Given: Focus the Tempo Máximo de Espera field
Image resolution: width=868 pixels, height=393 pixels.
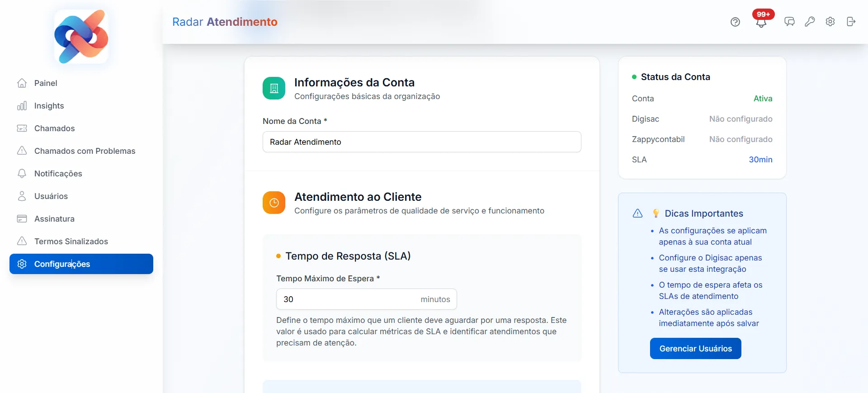Looking at the screenshot, I should [367, 299].
